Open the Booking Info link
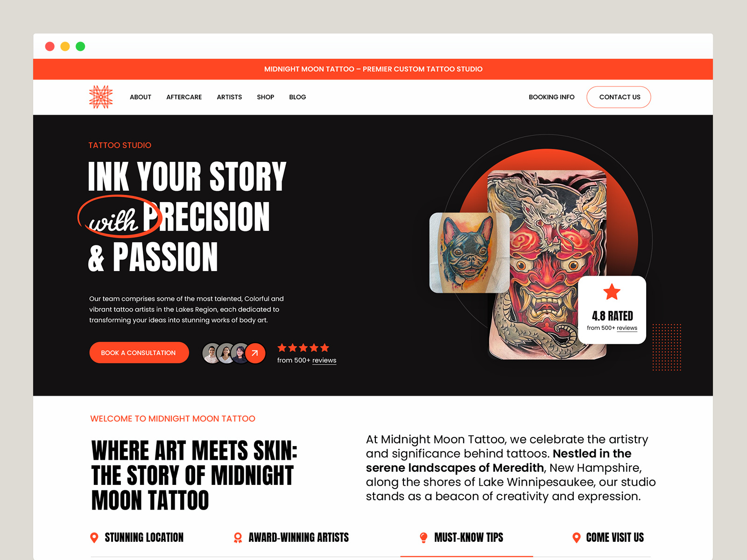 [x=551, y=97]
